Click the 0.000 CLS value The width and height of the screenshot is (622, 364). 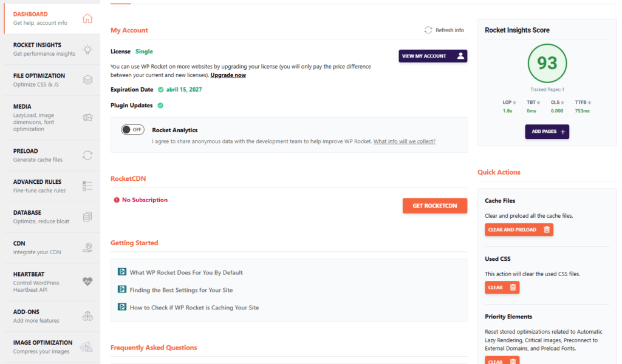(557, 111)
